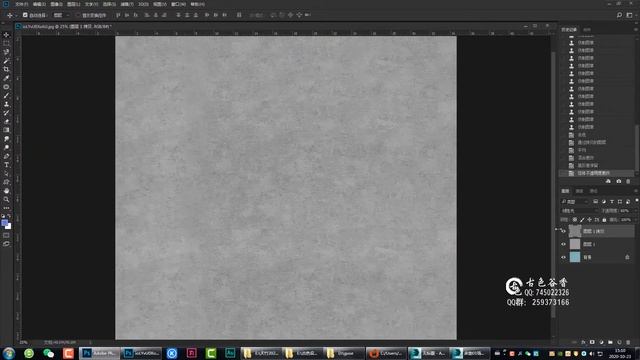Create a new layer group
The height and width of the screenshot is (360, 640).
click(610, 342)
